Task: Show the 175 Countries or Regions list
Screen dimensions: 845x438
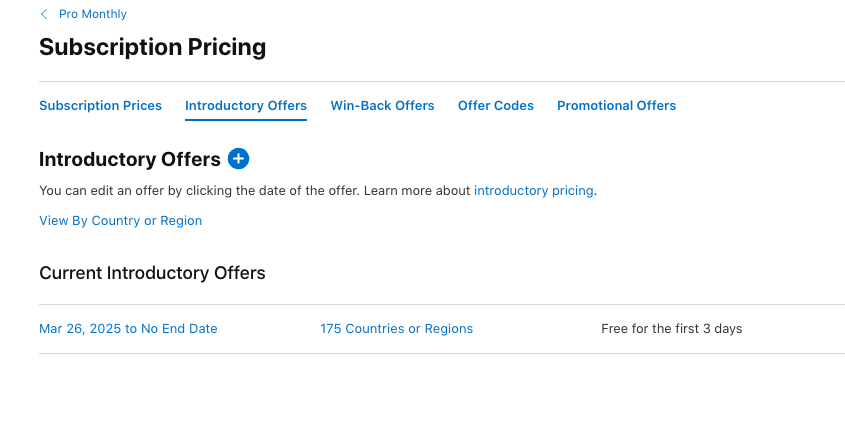Action: tap(397, 329)
